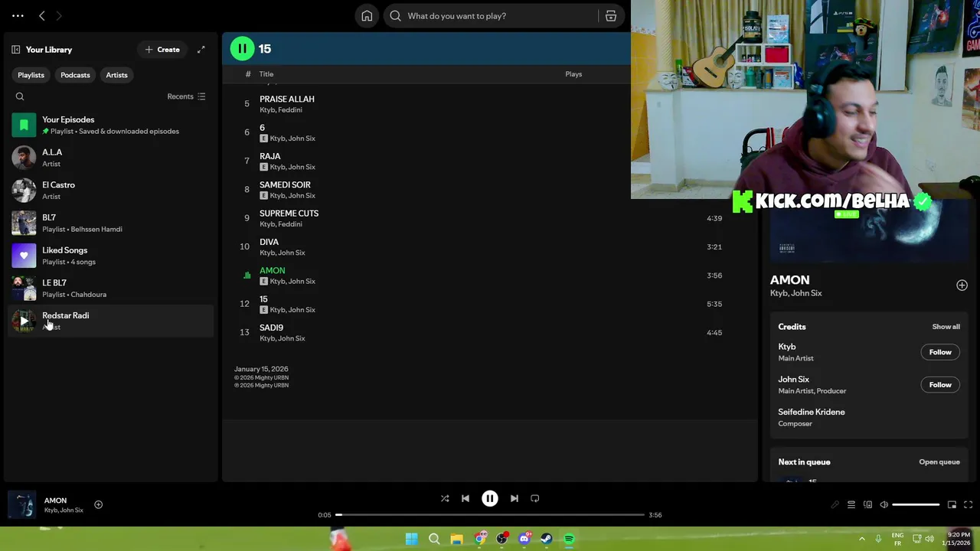This screenshot has width=980, height=551.
Task: Open Steam from taskbar
Action: tap(547, 539)
